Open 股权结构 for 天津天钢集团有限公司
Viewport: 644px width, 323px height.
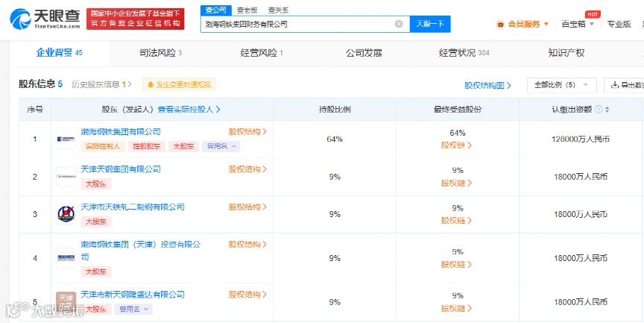click(x=247, y=169)
